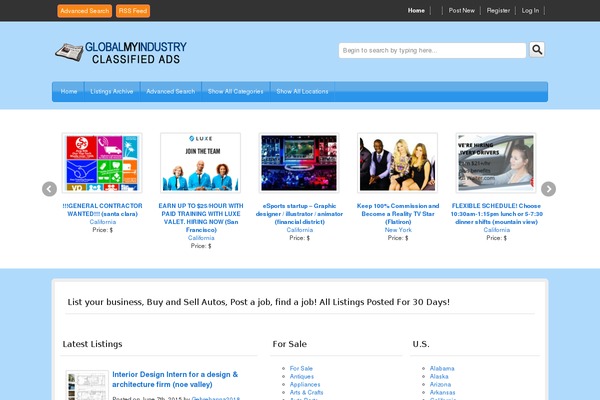Screen dimensions: 600x400
Task: Open the Alabama location link
Action: [x=442, y=369]
